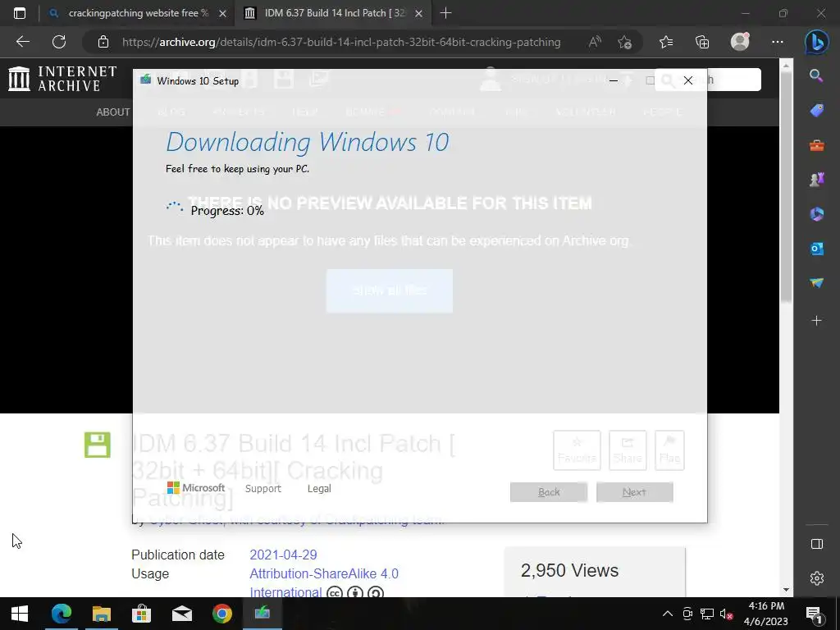Open the Internet Archive home logo
This screenshot has height=630, width=840.
click(62, 79)
